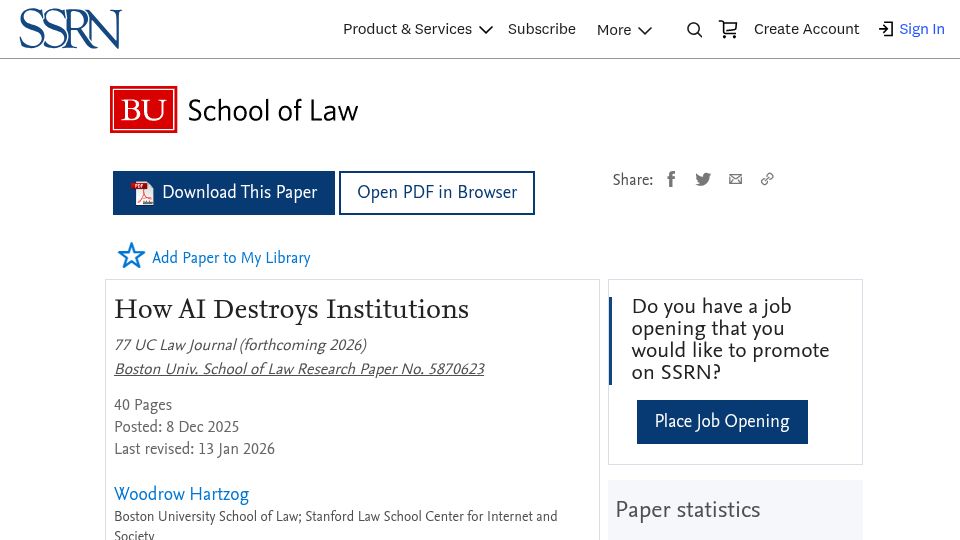Image resolution: width=960 pixels, height=540 pixels.
Task: Click Place Job Opening button
Action: (722, 422)
